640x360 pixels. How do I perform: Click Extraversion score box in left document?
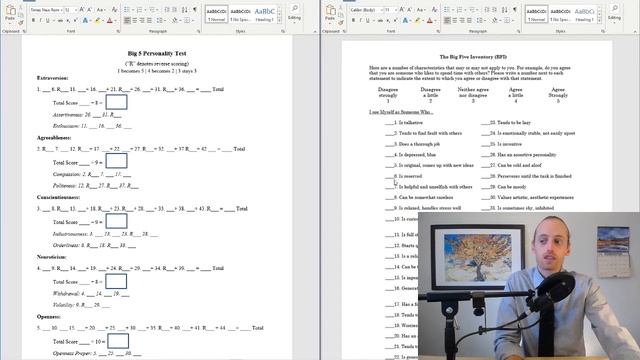pos(116,102)
